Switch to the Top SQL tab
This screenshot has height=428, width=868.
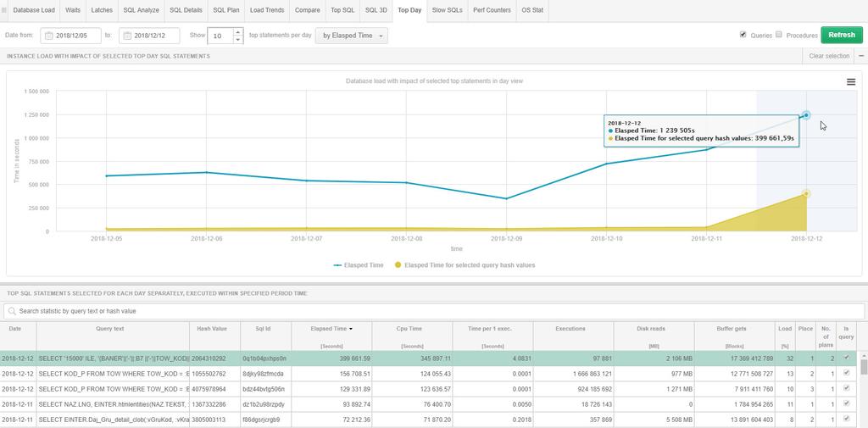coord(342,10)
